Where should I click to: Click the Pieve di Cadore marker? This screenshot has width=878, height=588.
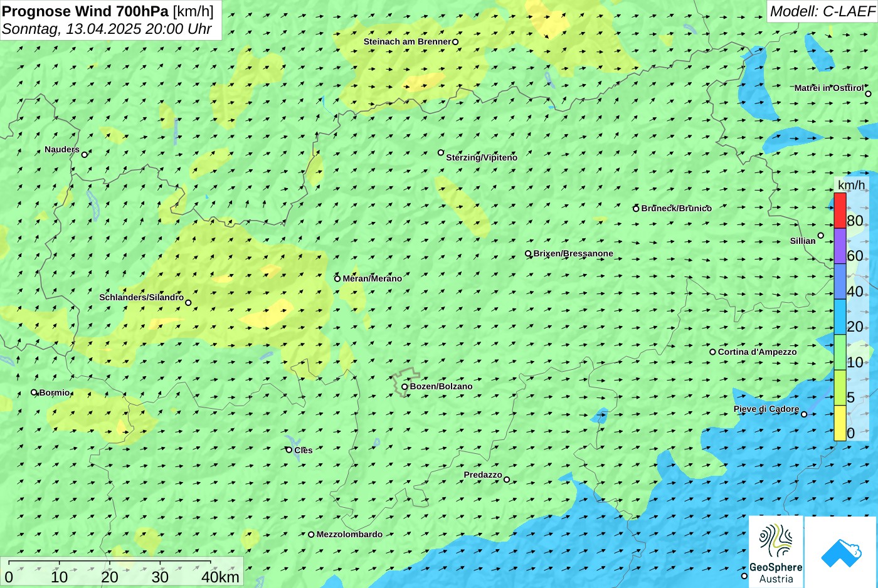coord(804,414)
